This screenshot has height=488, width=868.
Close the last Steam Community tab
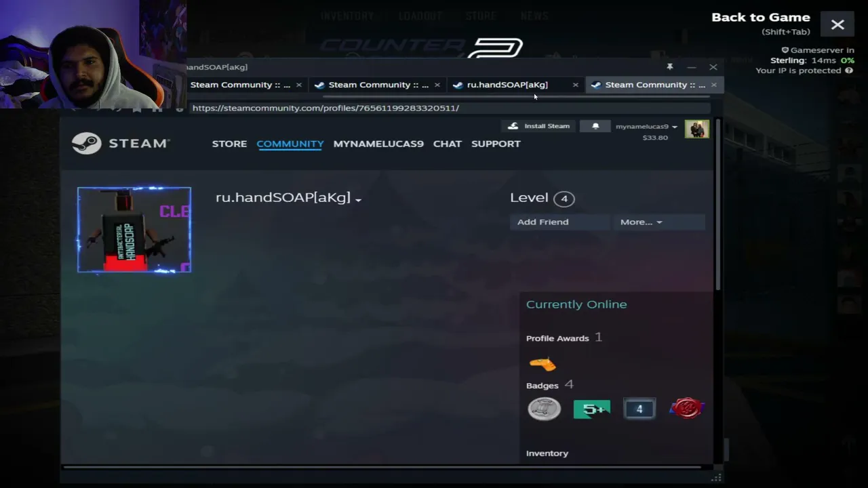pos(713,85)
